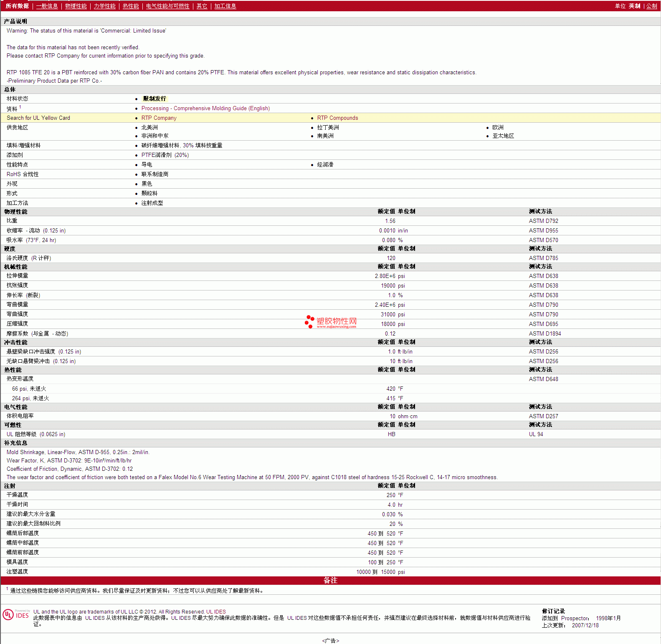The width and height of the screenshot is (661, 644).
Task: Open Processing - Comprehensive Molding Guide link
Action: click(205, 109)
